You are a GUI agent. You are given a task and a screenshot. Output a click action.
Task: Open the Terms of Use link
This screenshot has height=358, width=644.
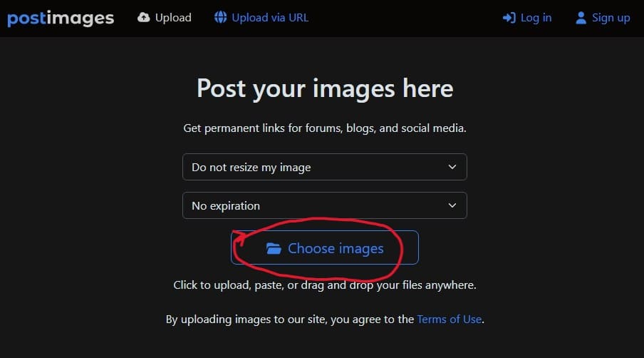[450, 319]
